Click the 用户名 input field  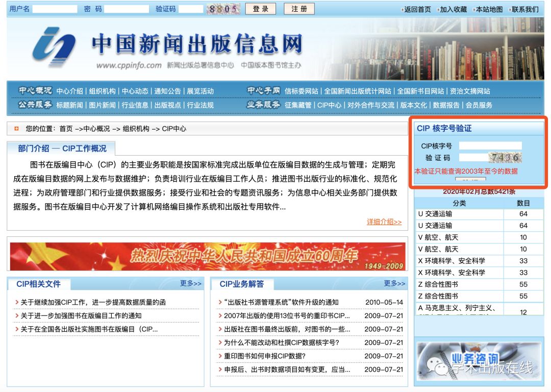pyautogui.click(x=55, y=9)
